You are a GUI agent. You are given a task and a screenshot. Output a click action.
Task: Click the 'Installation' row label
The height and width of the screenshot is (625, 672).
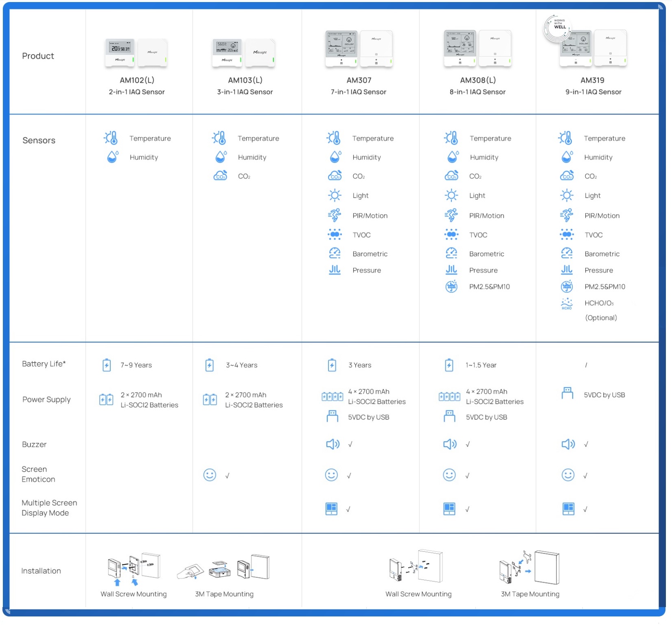click(41, 571)
